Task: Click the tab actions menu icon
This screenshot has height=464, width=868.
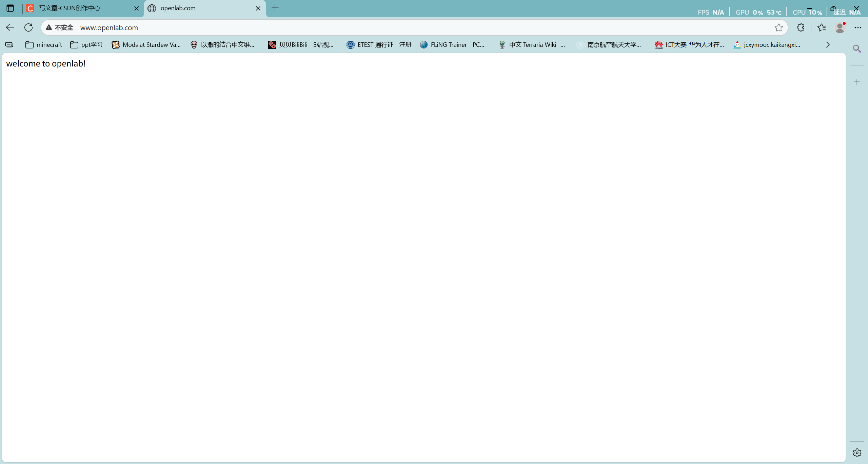Action: [x=10, y=8]
